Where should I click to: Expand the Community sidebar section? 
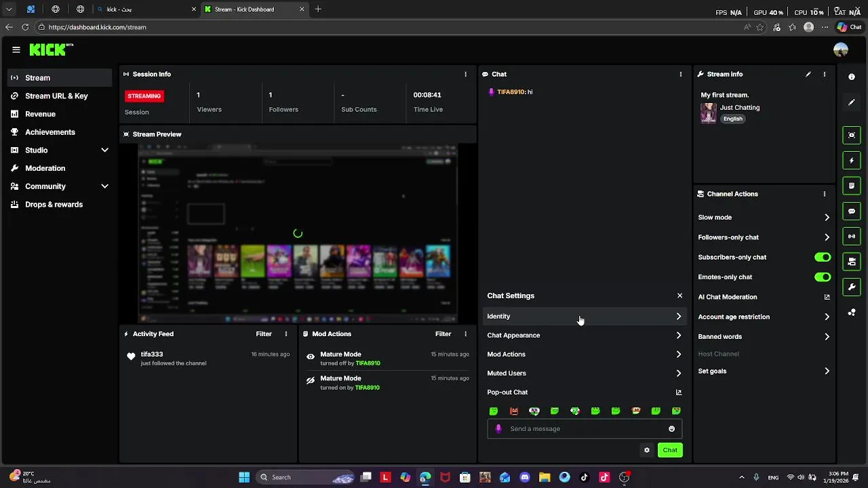[104, 186]
